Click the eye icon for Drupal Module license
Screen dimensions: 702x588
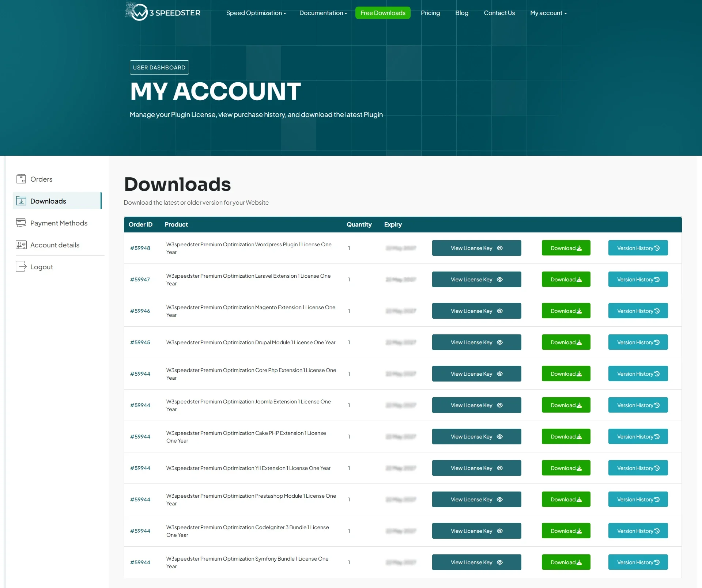click(500, 342)
